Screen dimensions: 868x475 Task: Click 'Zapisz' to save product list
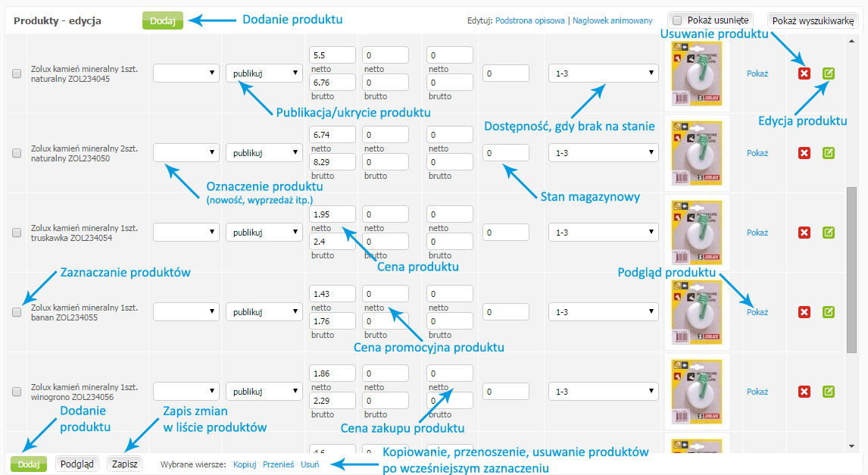tap(124, 464)
